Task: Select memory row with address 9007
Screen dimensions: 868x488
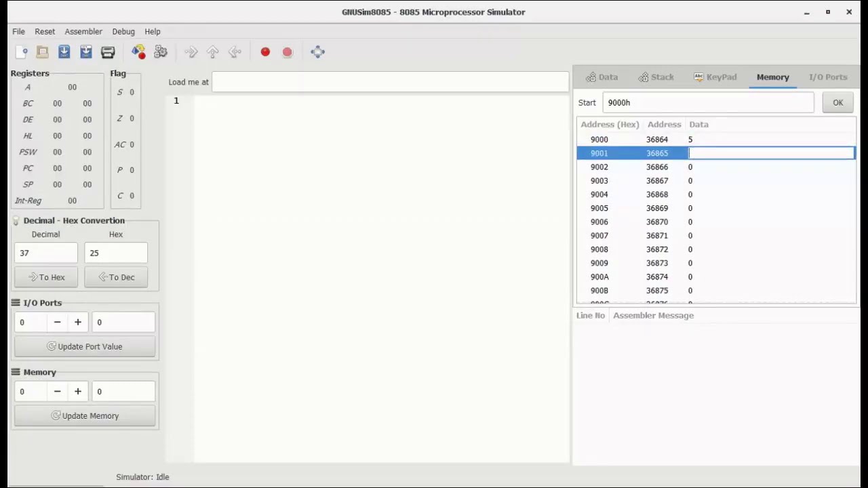Action: [x=716, y=236]
